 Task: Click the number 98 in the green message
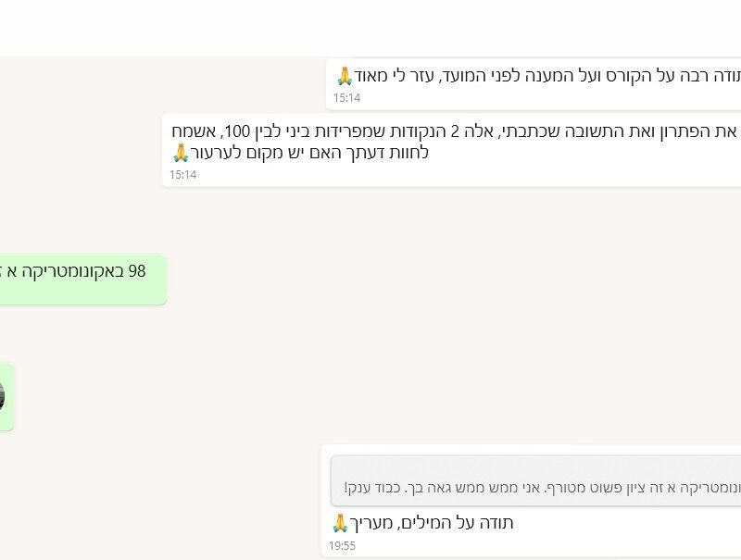(x=136, y=271)
